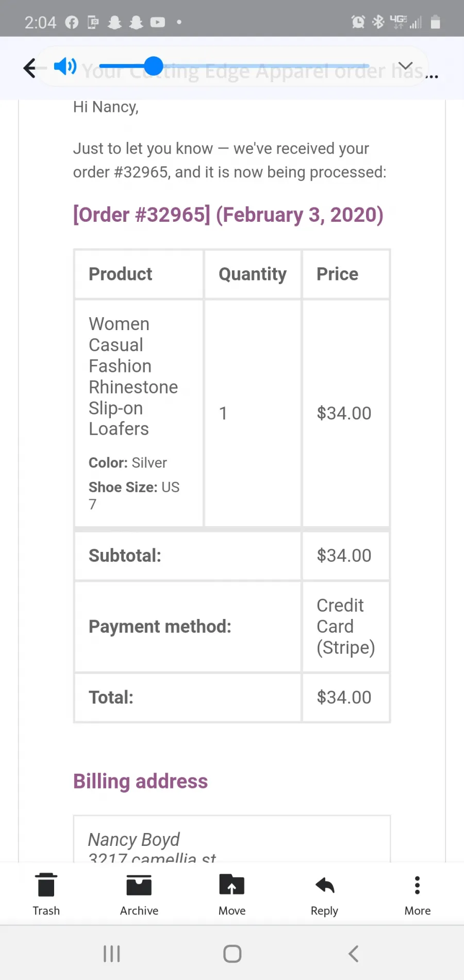Archive this email
This screenshot has width=464, height=980.
(x=139, y=894)
